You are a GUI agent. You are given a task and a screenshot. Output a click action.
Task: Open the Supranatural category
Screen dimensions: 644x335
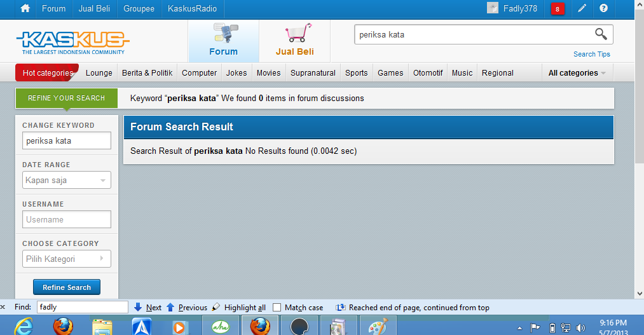tap(313, 72)
